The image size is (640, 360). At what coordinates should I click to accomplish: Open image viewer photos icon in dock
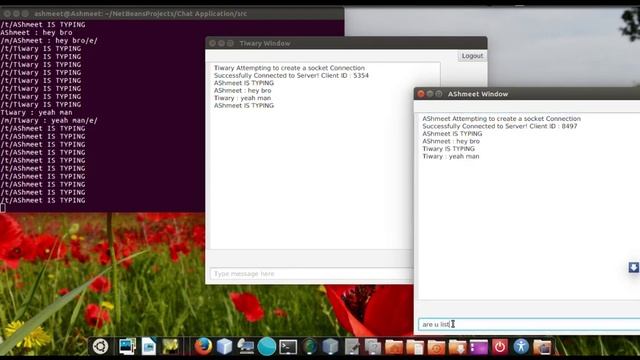[x=127, y=347]
